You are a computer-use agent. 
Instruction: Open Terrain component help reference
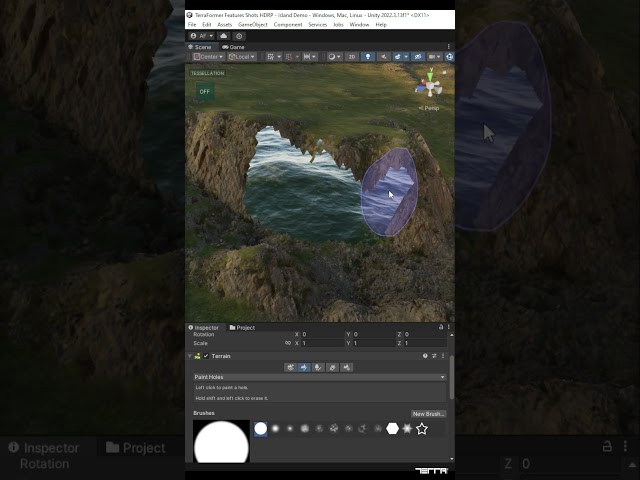pos(425,356)
